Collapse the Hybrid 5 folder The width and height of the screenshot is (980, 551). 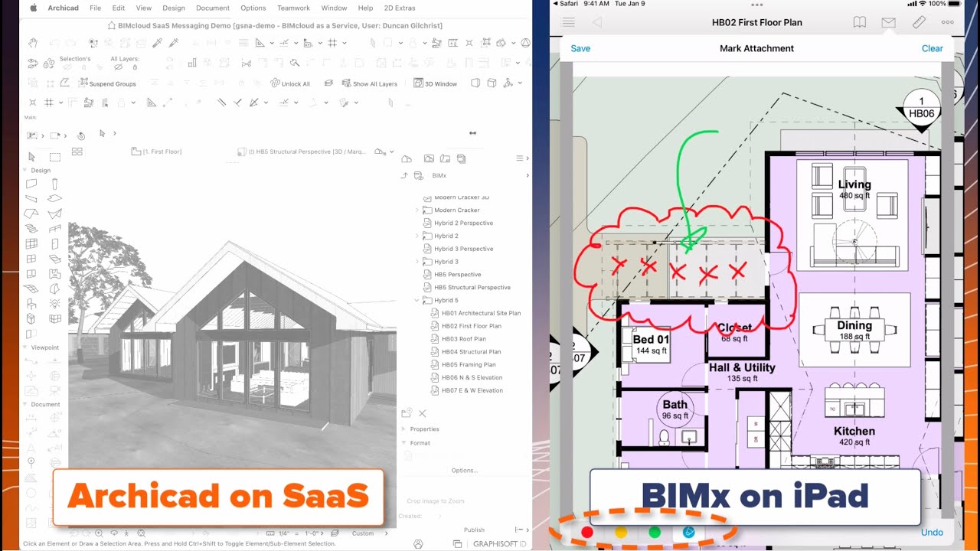pyautogui.click(x=417, y=300)
